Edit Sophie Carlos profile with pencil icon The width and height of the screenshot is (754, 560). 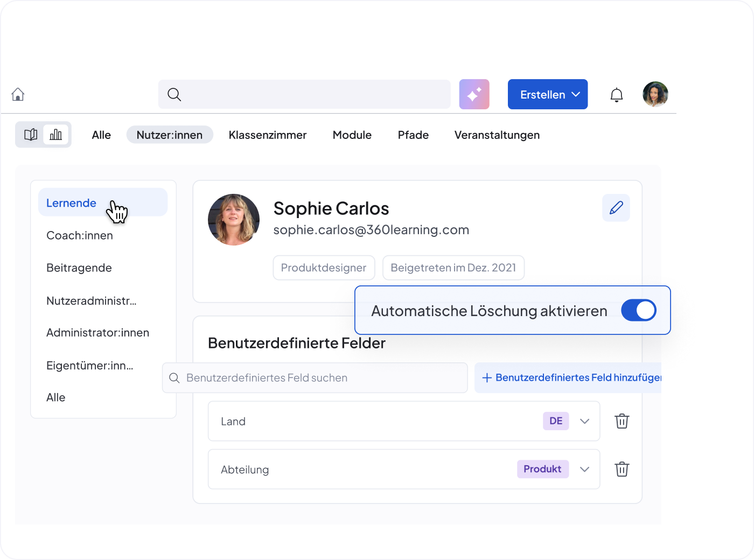(616, 208)
